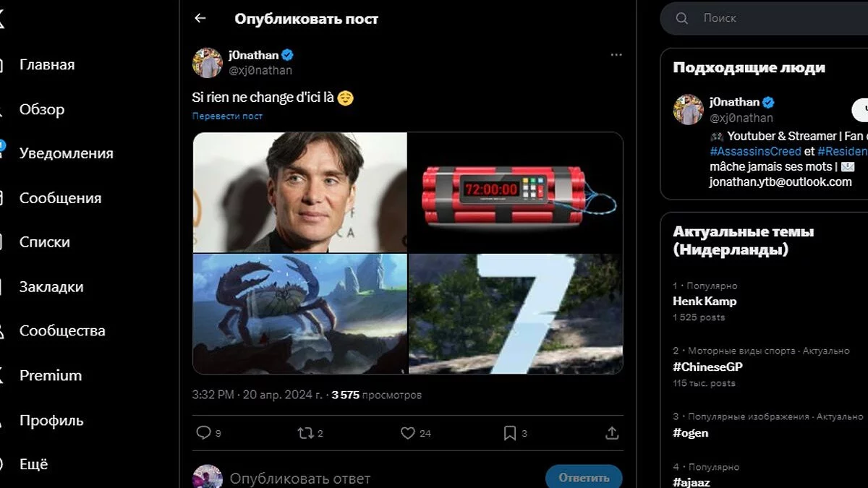Viewport: 868px width, 488px height.
Task: Click the back arrow icon
Action: [200, 19]
